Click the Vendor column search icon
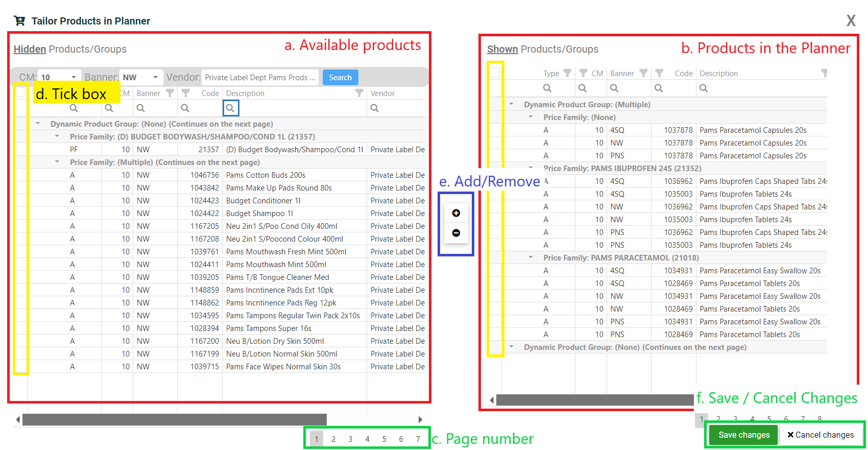This screenshot has width=868, height=450. click(x=374, y=108)
